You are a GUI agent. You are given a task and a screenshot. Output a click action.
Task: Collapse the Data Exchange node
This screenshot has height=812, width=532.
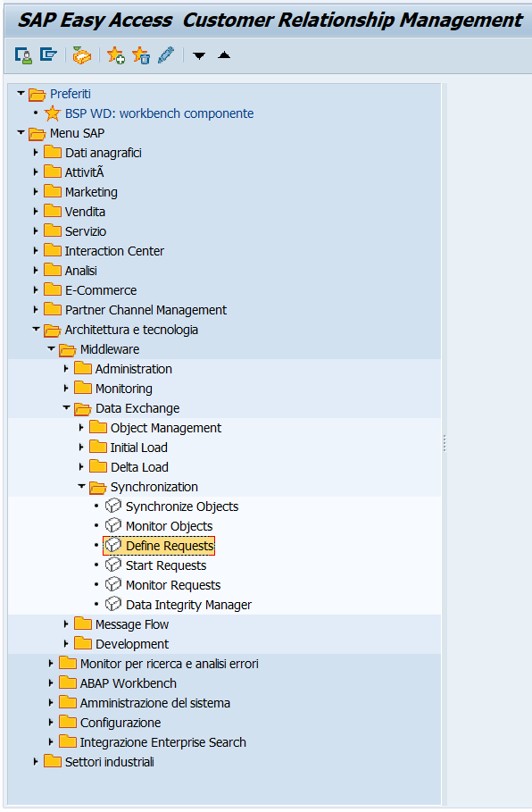[x=66, y=407]
